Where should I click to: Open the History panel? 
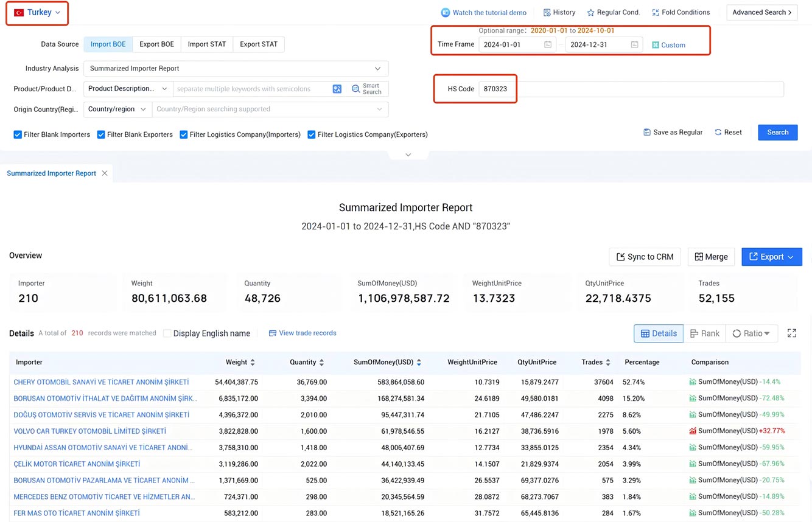(x=559, y=12)
